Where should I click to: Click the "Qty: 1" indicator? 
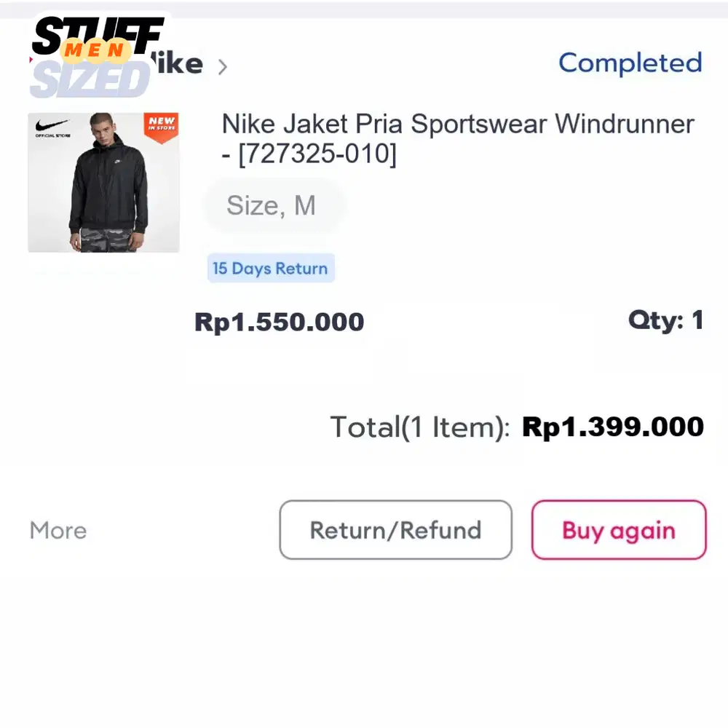tap(665, 321)
